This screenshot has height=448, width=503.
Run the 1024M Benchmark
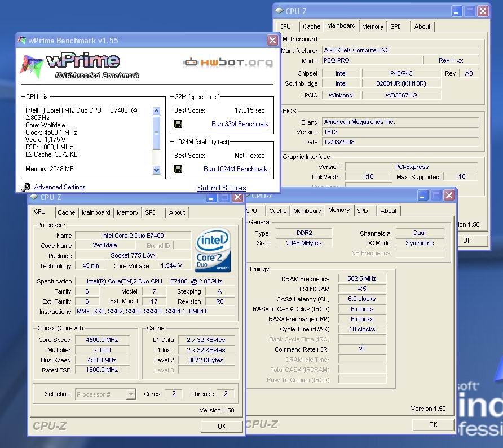pyautogui.click(x=235, y=169)
